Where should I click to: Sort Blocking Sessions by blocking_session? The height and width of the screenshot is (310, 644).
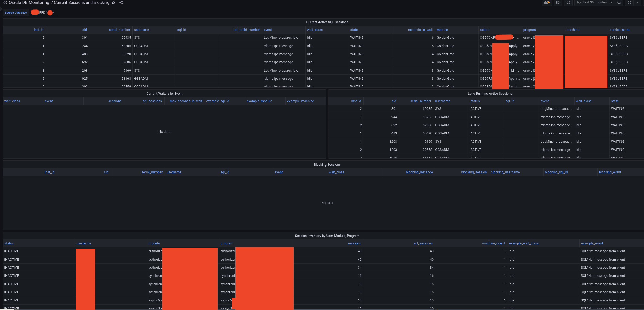pos(474,172)
